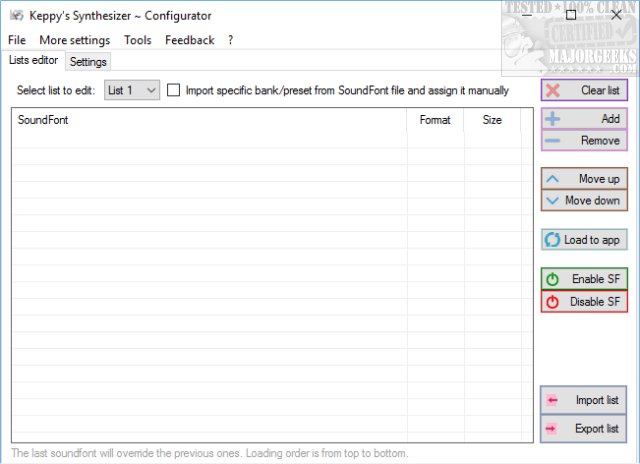Click the right arrow icon on Export list
Image resolution: width=640 pixels, height=464 pixels.
pyautogui.click(x=551, y=428)
